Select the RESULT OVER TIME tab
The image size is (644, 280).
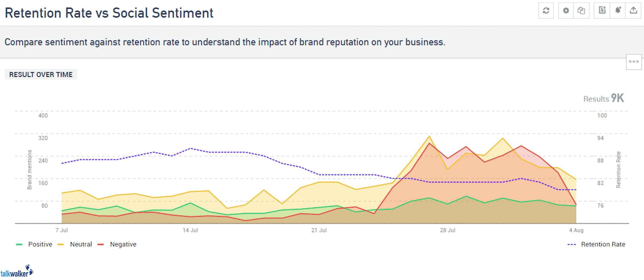(x=41, y=75)
